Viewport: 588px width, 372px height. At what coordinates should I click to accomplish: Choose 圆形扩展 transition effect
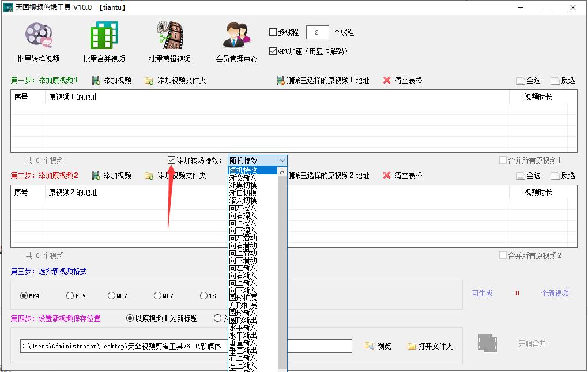click(x=245, y=296)
